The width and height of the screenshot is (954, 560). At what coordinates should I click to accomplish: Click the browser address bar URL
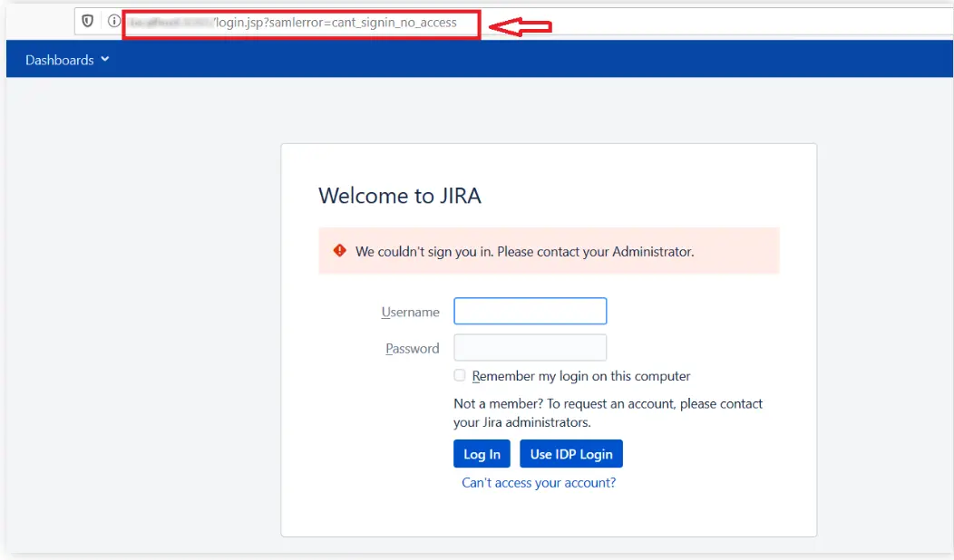[293, 23]
